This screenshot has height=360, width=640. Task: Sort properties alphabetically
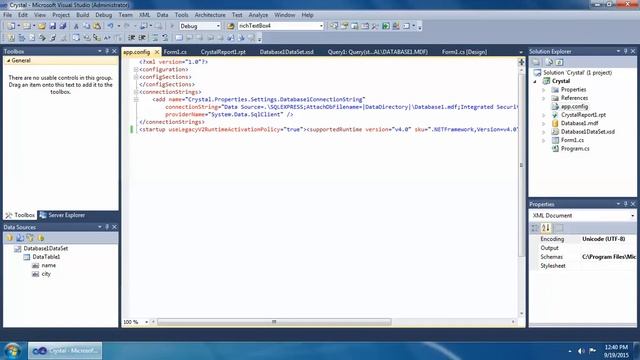click(x=546, y=228)
